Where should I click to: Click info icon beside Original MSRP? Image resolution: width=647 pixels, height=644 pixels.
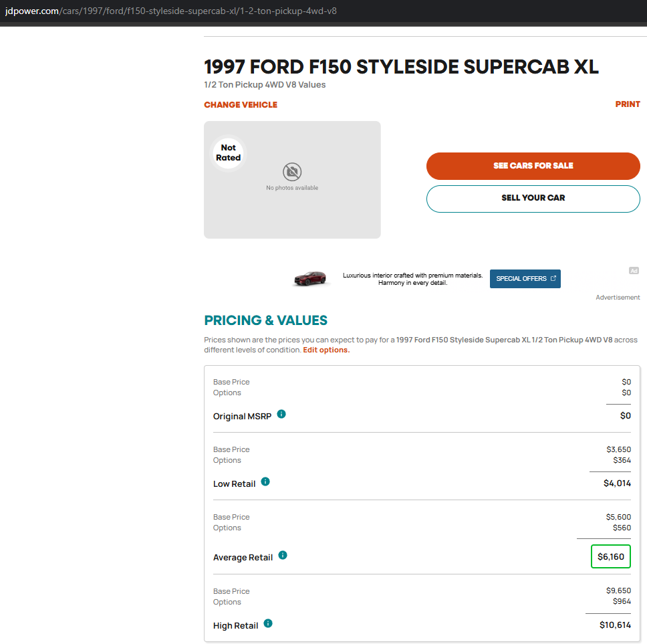(281, 414)
